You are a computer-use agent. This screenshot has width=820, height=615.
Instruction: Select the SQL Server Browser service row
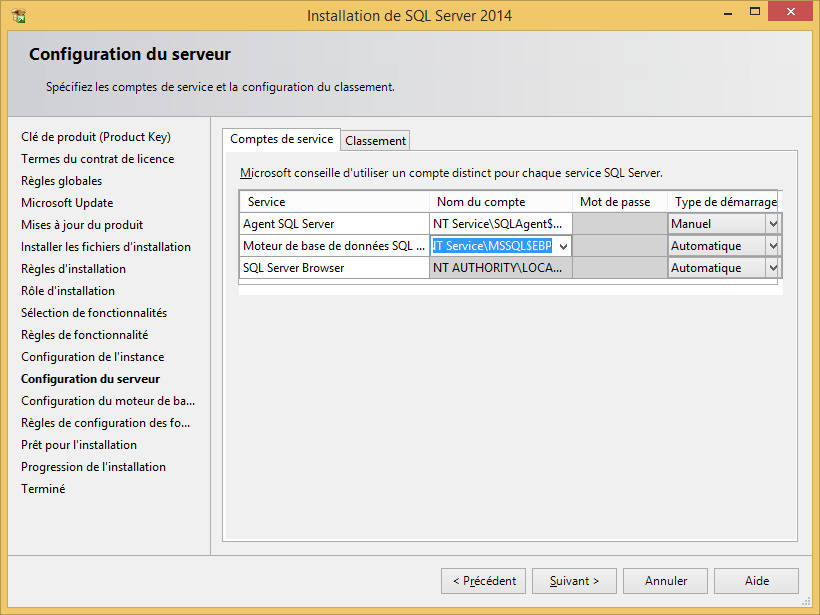click(335, 268)
